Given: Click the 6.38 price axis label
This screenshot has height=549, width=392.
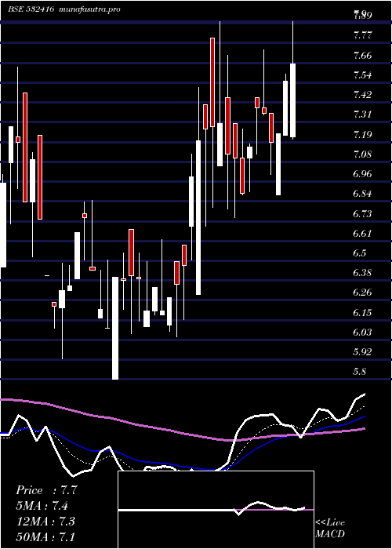Looking at the screenshot, I should (x=362, y=273).
